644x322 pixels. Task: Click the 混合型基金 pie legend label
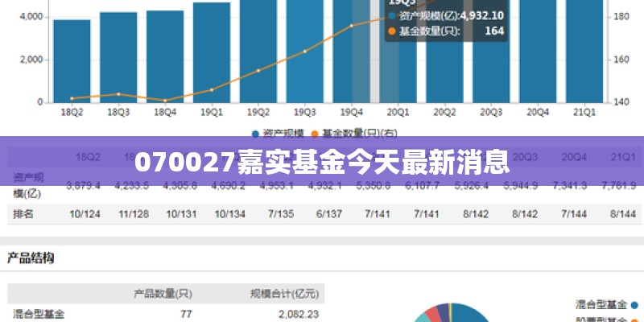click(x=601, y=305)
